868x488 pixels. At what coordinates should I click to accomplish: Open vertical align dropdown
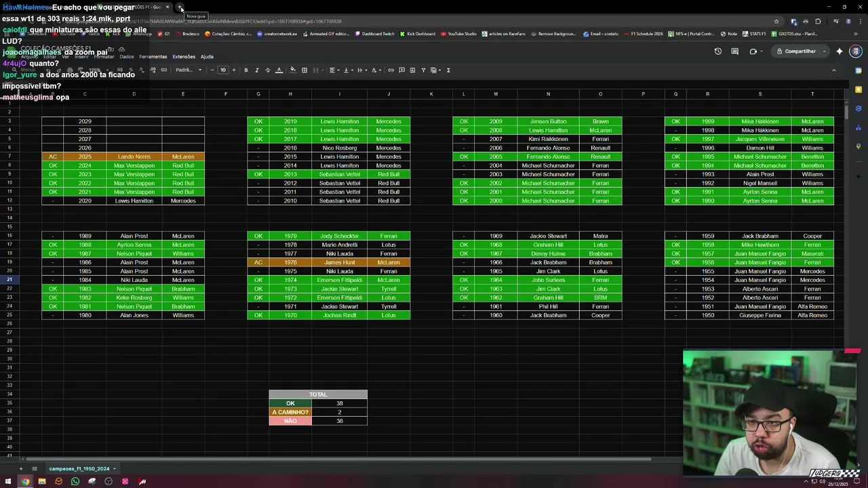[347, 70]
